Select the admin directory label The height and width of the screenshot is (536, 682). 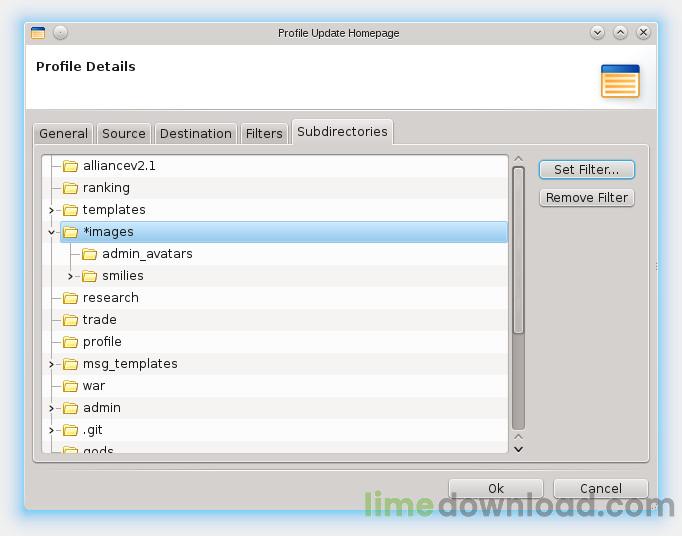102,408
